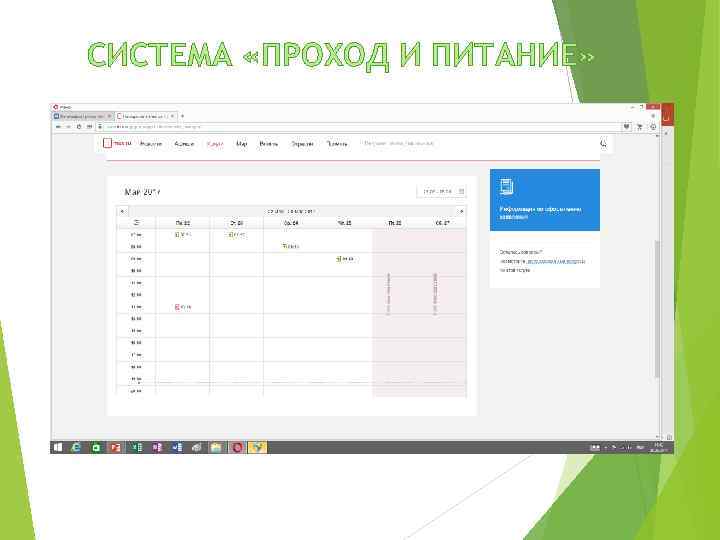The width and height of the screenshot is (720, 540).
Task: Open the red entry marker on Monday afternoon
Action: [177, 307]
